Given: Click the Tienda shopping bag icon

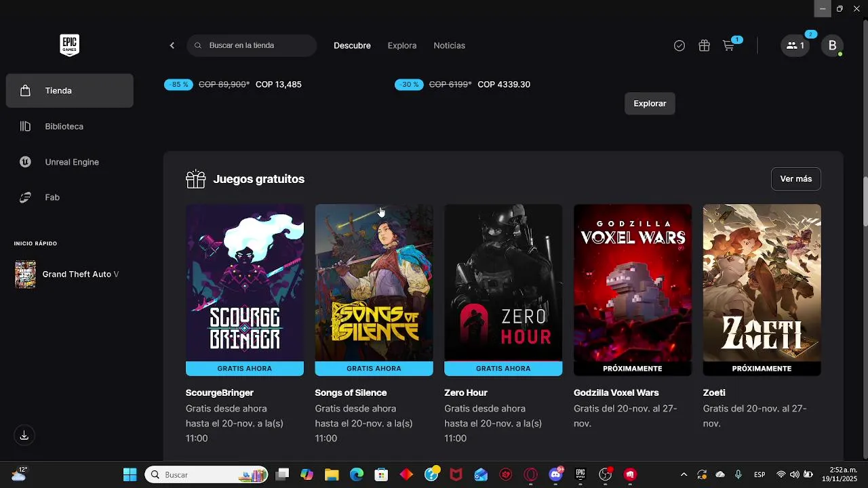Looking at the screenshot, I should (25, 91).
